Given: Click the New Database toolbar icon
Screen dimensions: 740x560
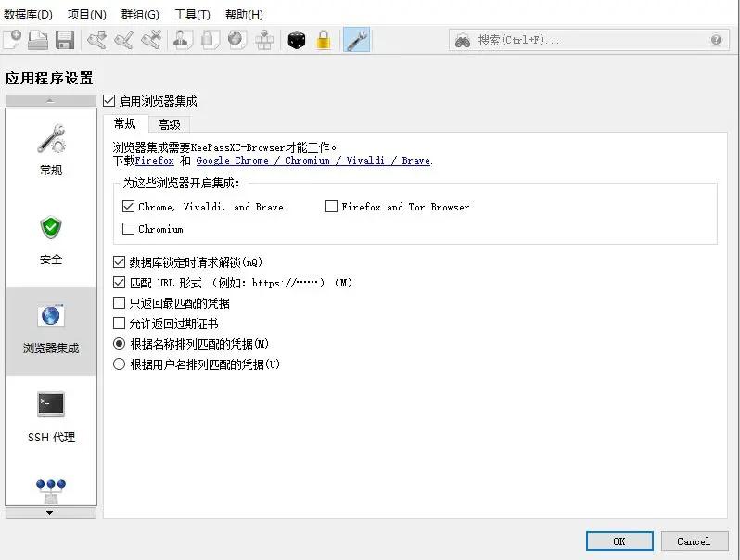Looking at the screenshot, I should (13, 40).
